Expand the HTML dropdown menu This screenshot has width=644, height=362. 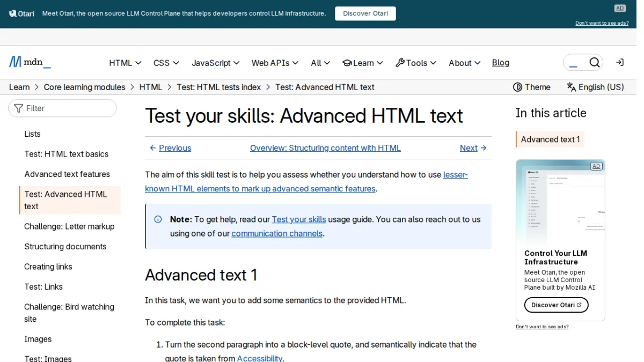pyautogui.click(x=125, y=63)
